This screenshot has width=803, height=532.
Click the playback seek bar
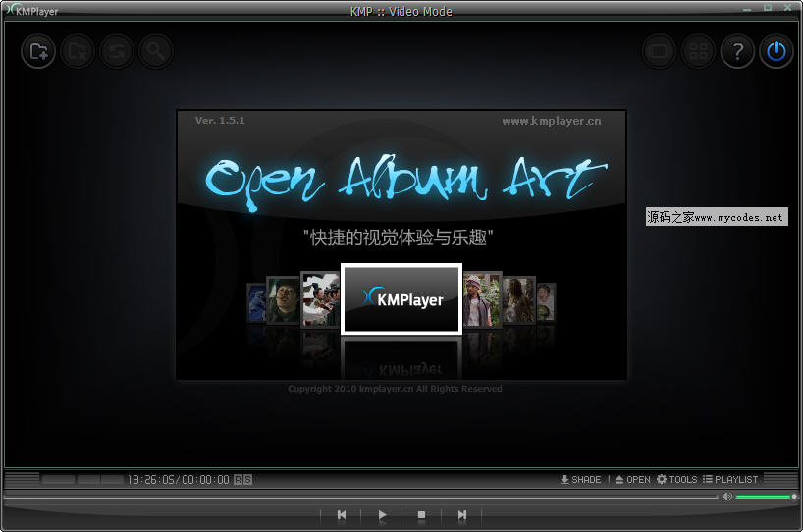click(x=360, y=497)
